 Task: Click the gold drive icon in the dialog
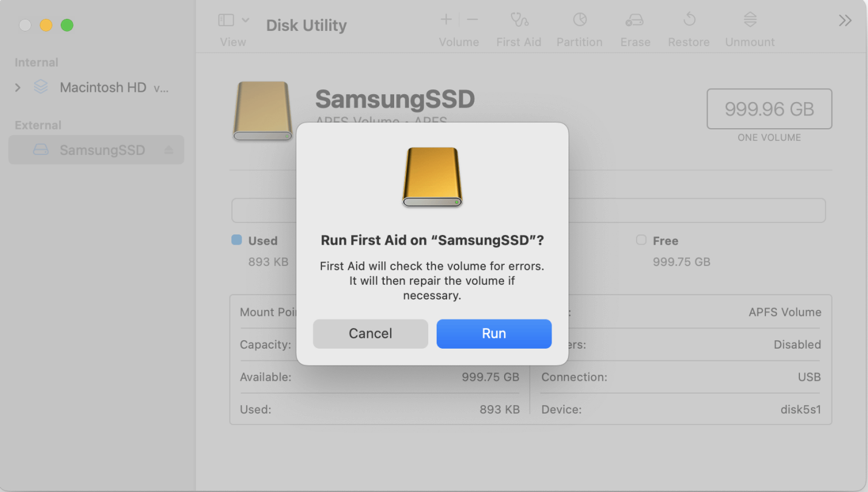point(432,178)
